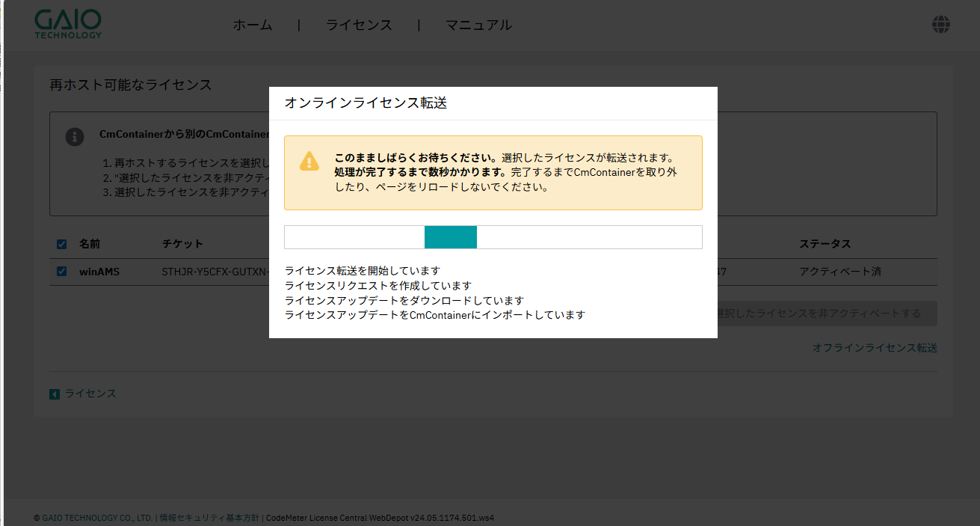Follow the オフラインライセンス転送 link
This screenshot has height=526, width=980.
875,348
